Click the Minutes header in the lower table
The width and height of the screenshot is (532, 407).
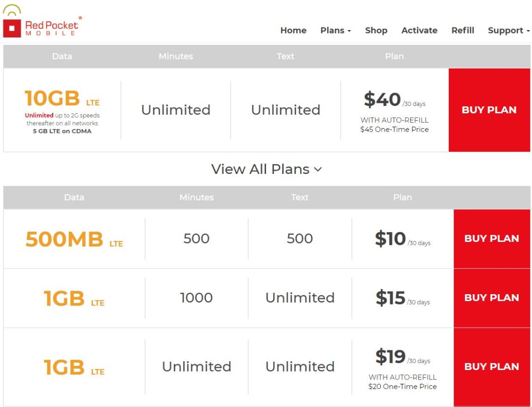197,197
